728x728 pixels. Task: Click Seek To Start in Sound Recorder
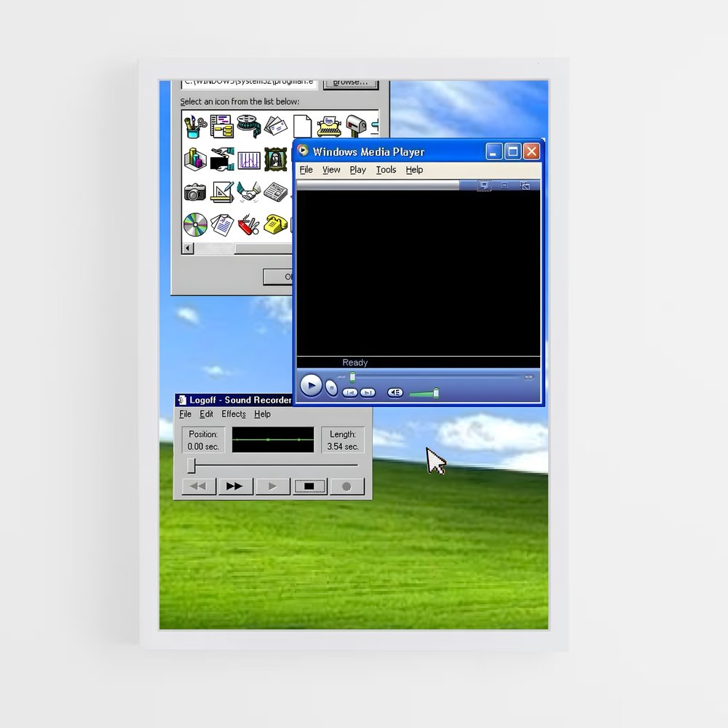[x=199, y=486]
